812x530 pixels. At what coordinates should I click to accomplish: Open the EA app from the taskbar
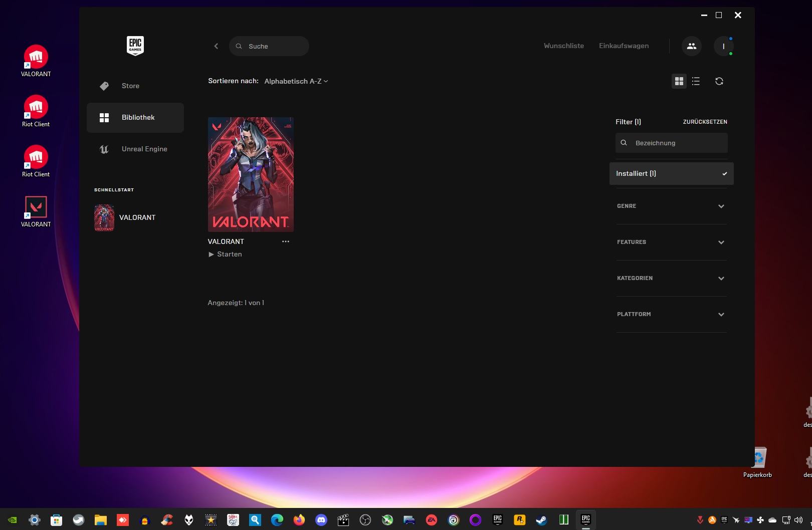click(432, 520)
